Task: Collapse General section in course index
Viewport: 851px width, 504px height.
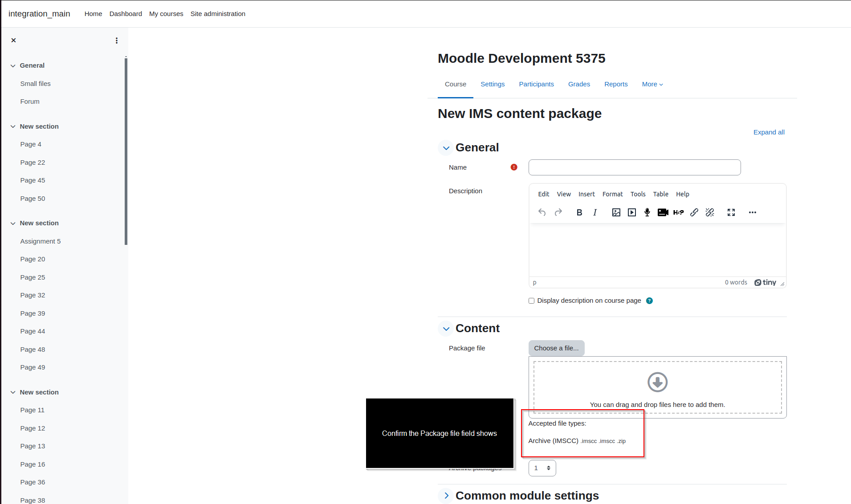Action: [x=13, y=66]
